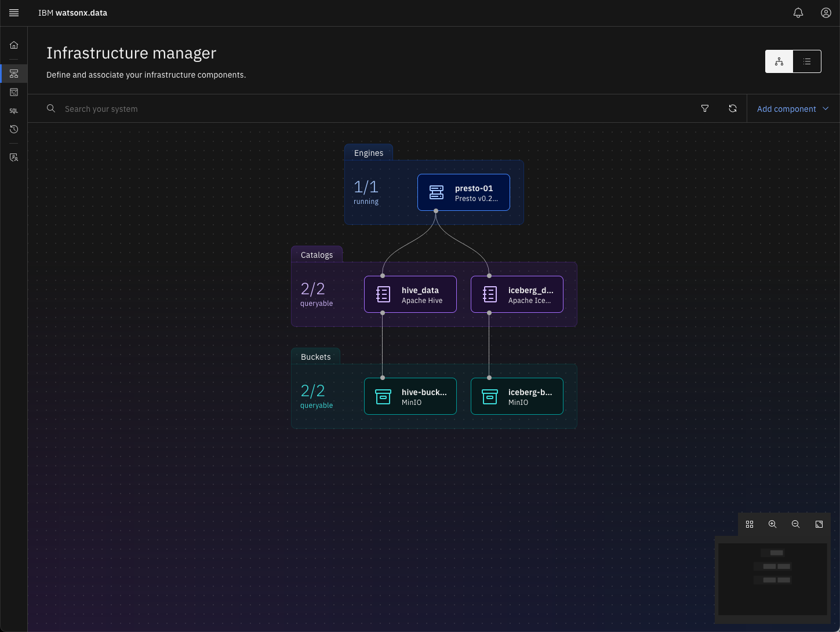Select Infrastructure manager sidebar icon
This screenshot has width=840, height=632.
(x=14, y=74)
